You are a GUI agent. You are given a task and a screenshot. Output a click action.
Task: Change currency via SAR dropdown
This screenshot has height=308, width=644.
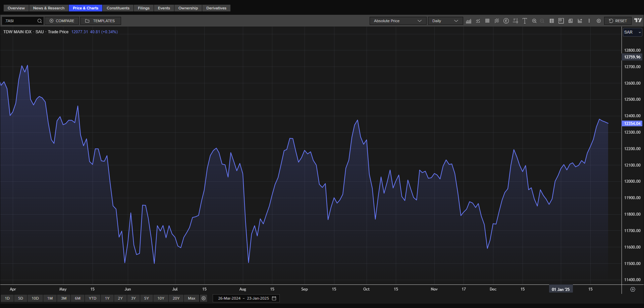click(x=632, y=32)
